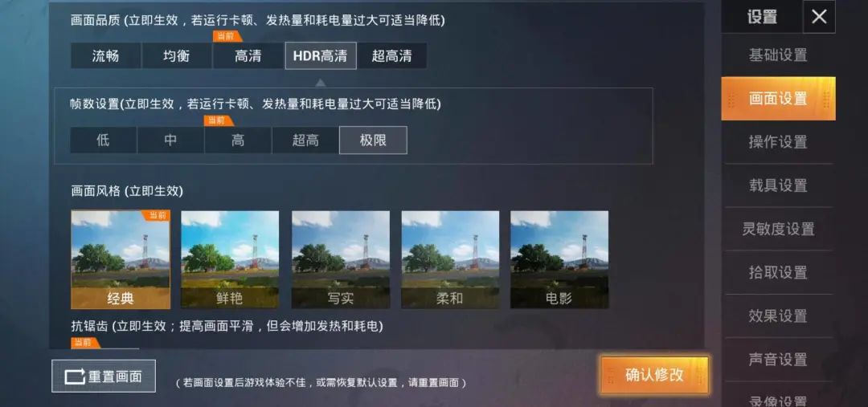868x407 pixels.
Task: Set frame rate to 极限
Action: (373, 140)
